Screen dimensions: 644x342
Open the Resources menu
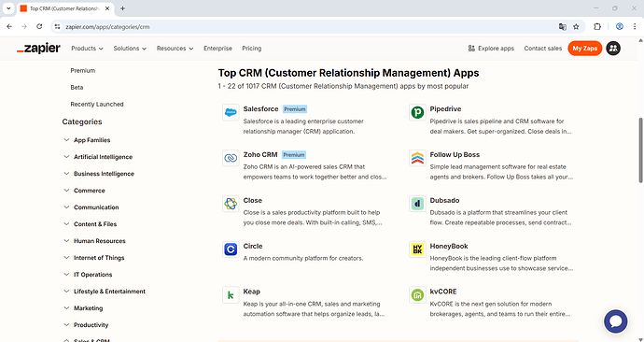(175, 49)
